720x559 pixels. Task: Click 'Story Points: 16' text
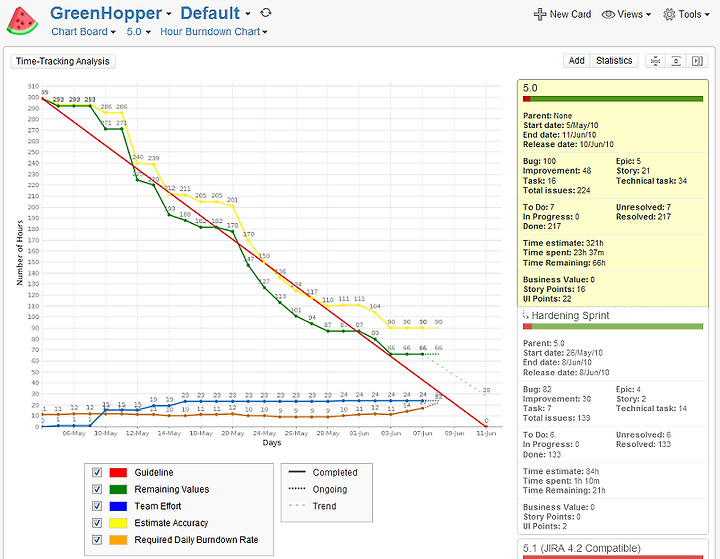[x=554, y=289]
